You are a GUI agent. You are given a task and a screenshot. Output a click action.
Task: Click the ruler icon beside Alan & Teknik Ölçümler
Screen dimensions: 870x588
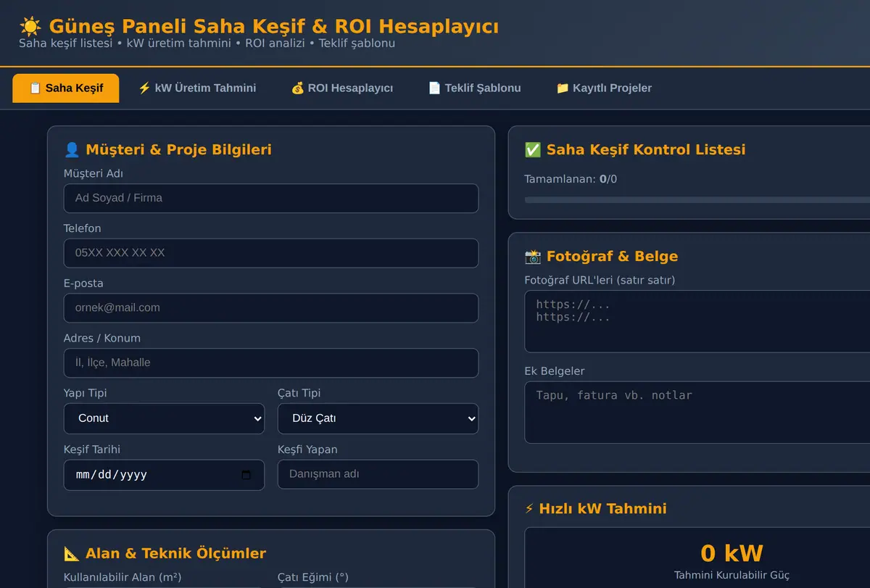[72, 553]
